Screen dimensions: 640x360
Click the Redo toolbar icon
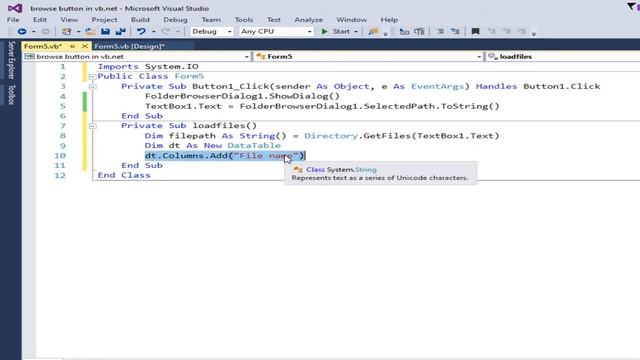[165, 31]
